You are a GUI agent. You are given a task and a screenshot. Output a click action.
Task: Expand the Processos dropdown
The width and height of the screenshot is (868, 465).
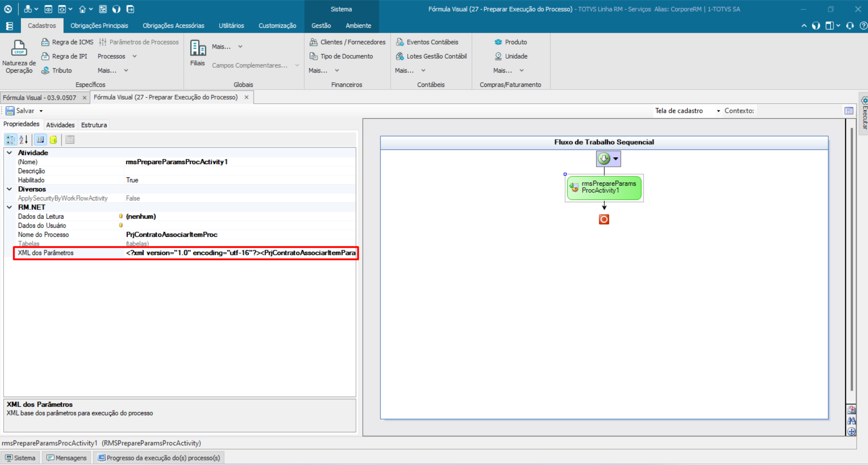pos(117,56)
